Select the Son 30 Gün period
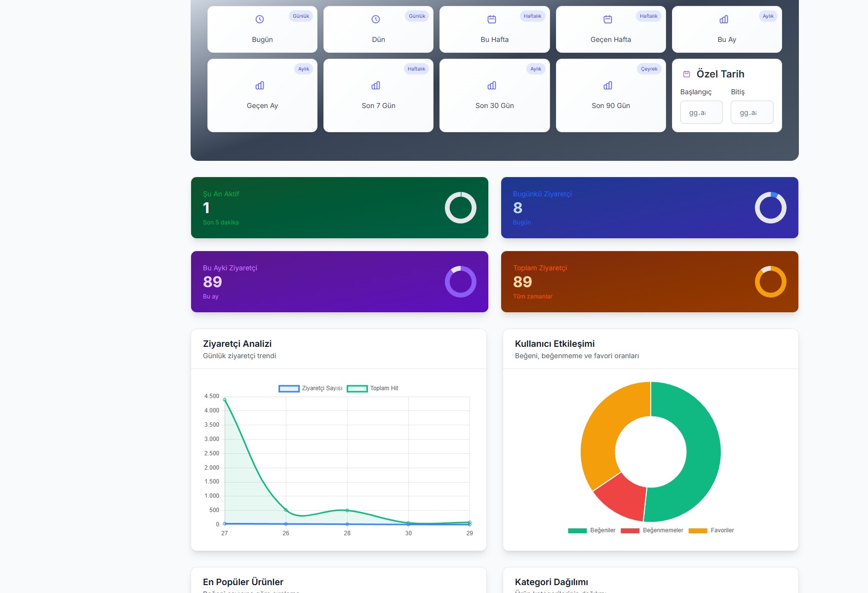This screenshot has width=868, height=593. pyautogui.click(x=494, y=96)
